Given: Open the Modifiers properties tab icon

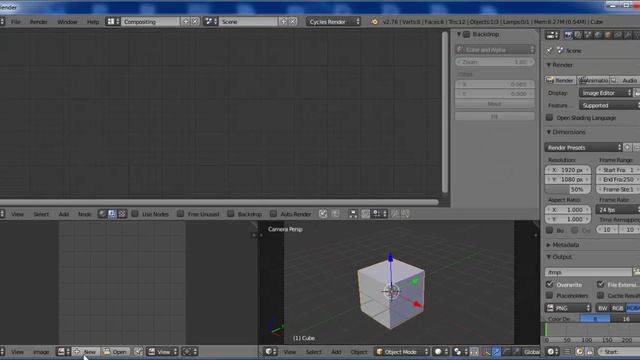Looking at the screenshot, I should pos(628,36).
